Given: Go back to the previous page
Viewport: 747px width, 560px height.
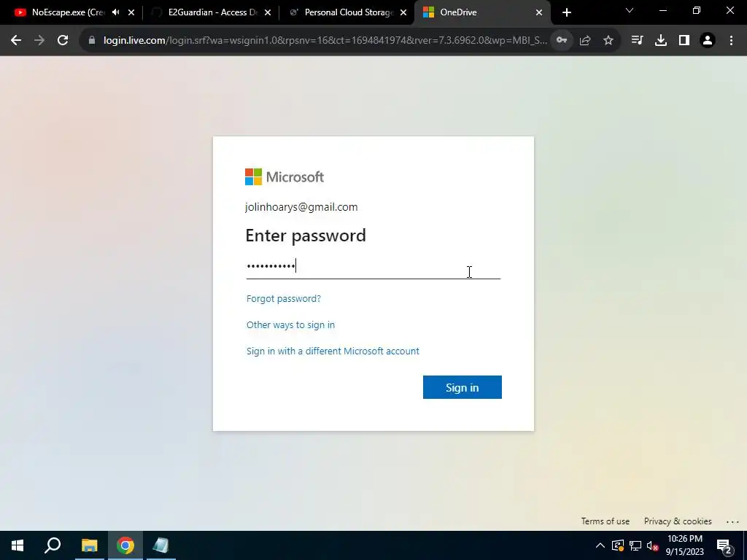Looking at the screenshot, I should (x=16, y=41).
